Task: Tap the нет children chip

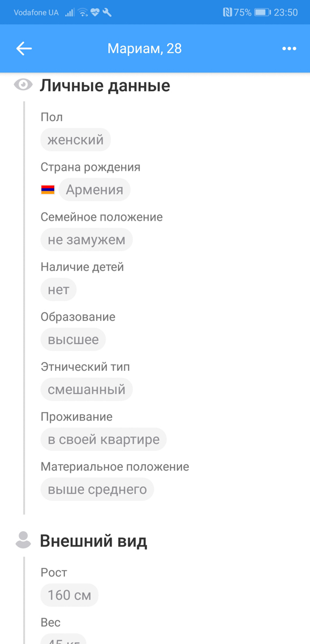Action: coord(58,290)
